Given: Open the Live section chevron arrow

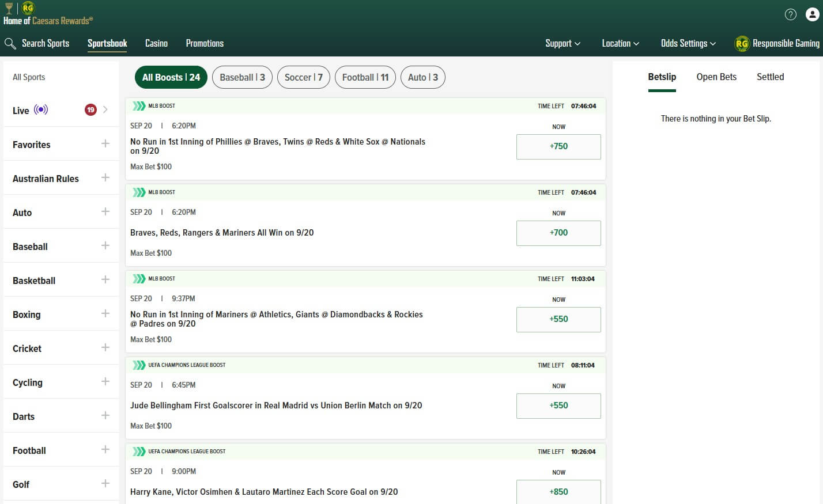Looking at the screenshot, I should click(105, 109).
